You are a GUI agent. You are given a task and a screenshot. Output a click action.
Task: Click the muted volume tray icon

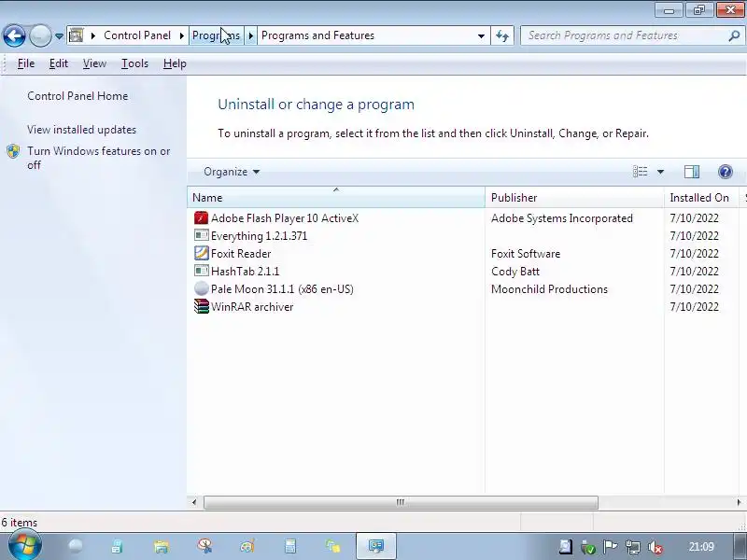click(655, 547)
